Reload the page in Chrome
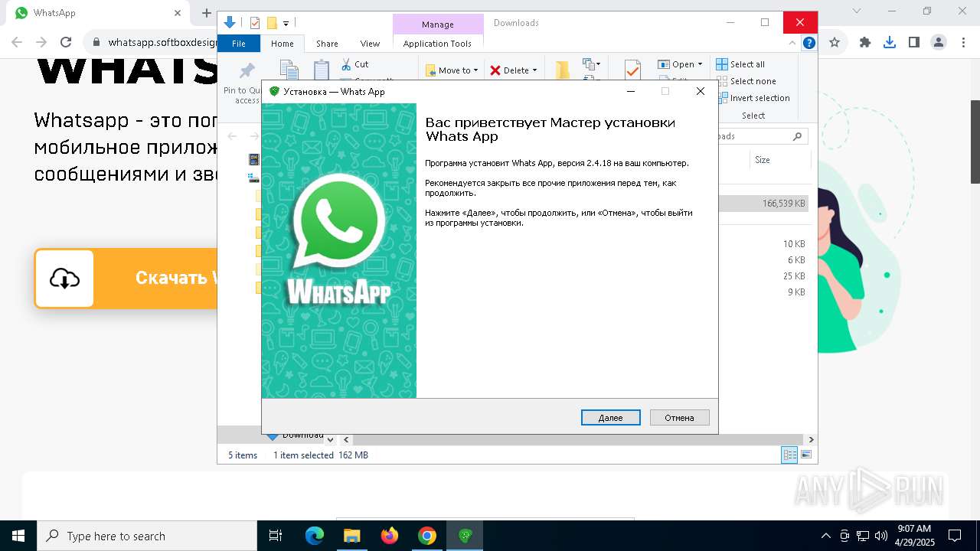The width and height of the screenshot is (980, 551). point(66,43)
